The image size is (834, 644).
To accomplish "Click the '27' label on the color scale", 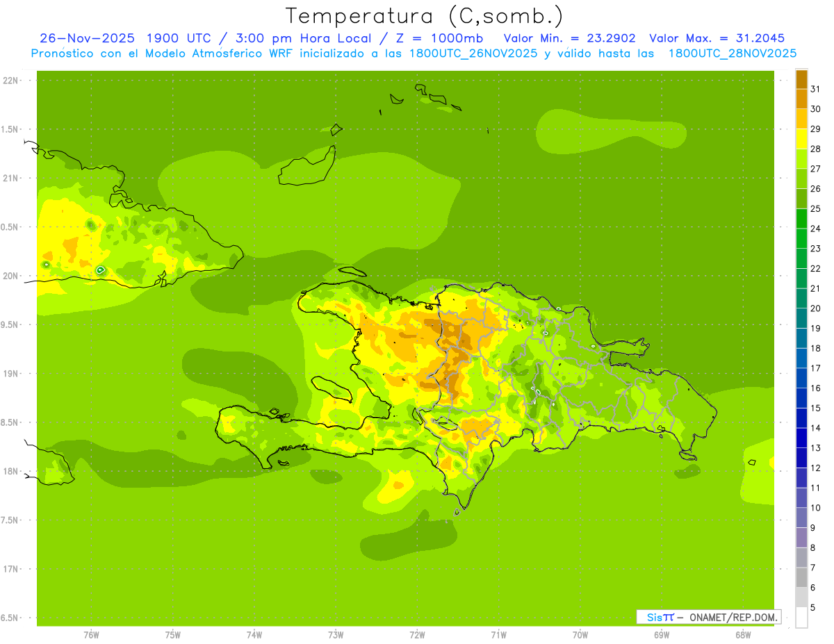I will [816, 169].
